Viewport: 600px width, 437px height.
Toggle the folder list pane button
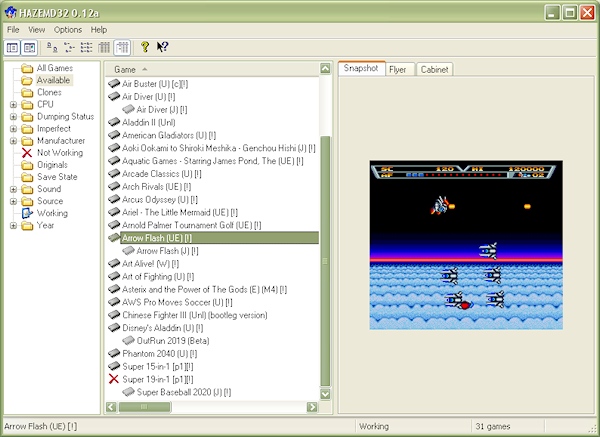tap(12, 47)
